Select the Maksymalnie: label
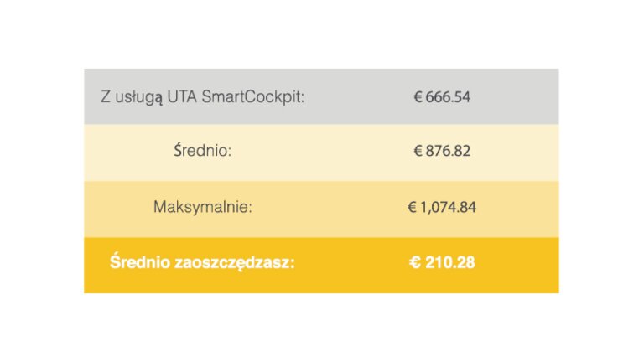The image size is (644, 362). (202, 207)
